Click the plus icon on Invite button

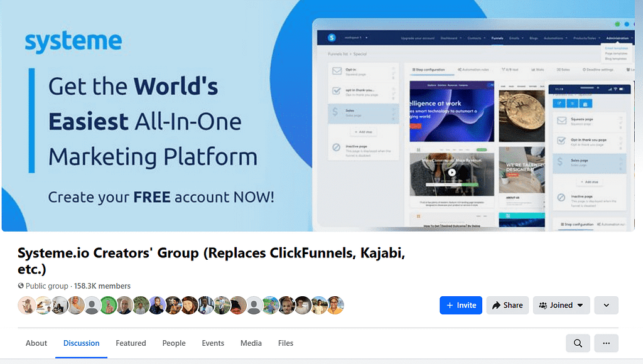click(x=451, y=305)
